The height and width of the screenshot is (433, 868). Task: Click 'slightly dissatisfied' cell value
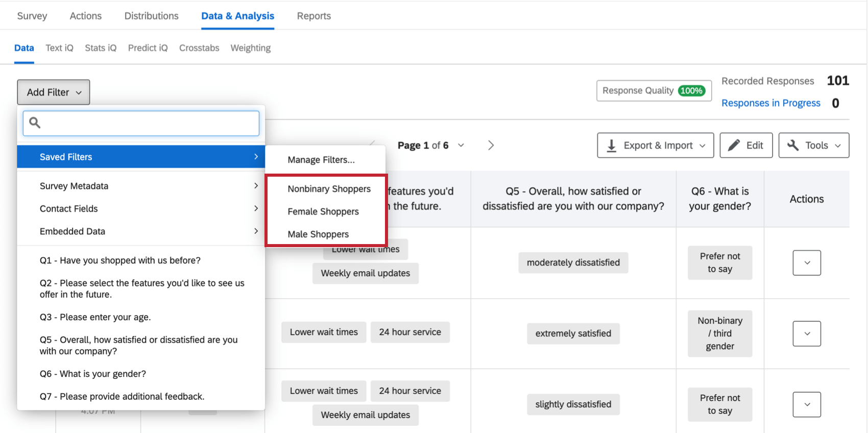tap(573, 404)
